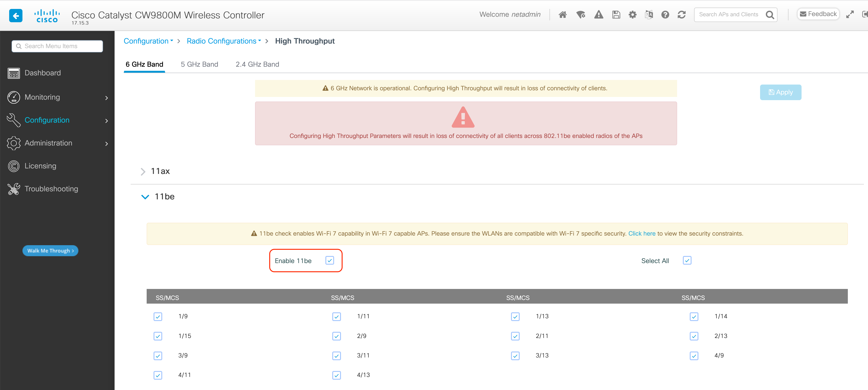Uncheck the 4/13 SS/MCS checkbox

[336, 375]
